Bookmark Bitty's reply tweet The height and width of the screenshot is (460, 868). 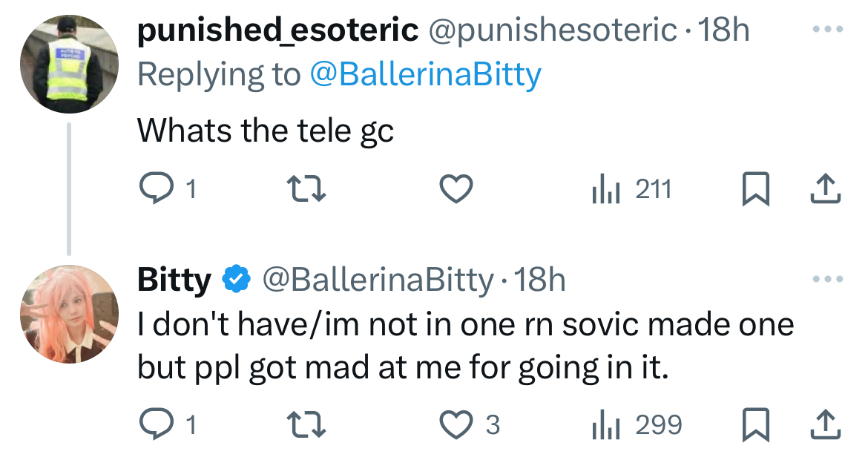click(754, 424)
